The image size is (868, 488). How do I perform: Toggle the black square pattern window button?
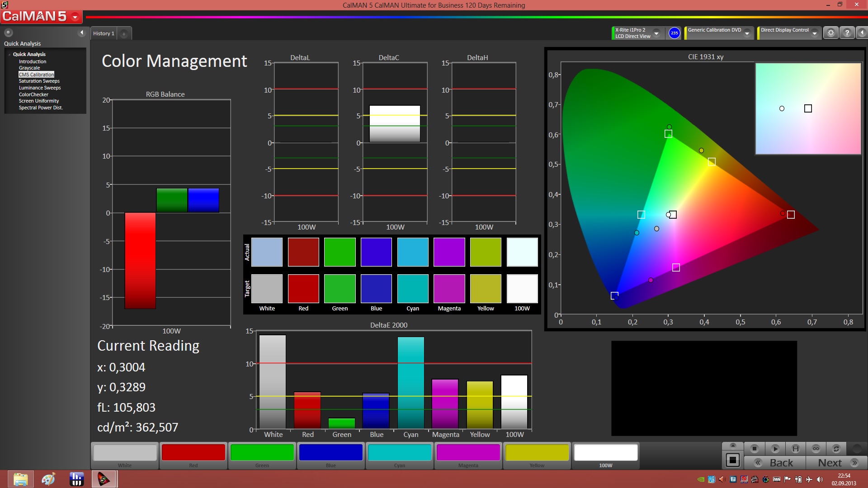(x=732, y=460)
